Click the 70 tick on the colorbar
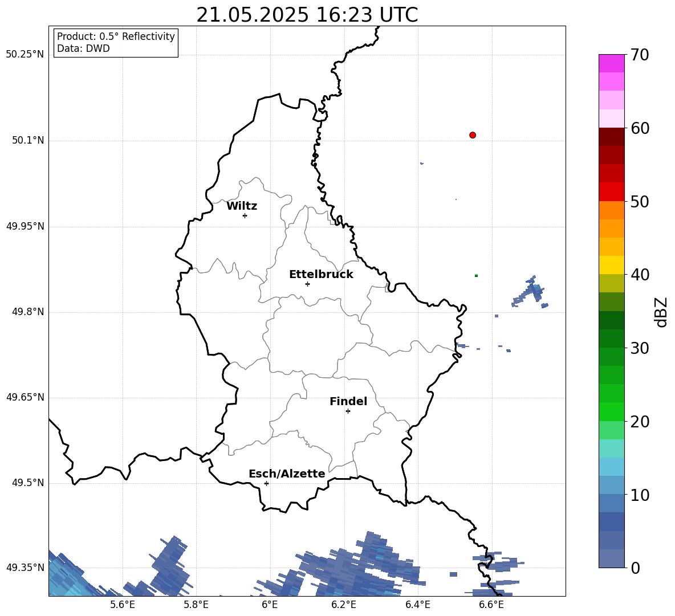This screenshot has height=616, width=675. (640, 55)
